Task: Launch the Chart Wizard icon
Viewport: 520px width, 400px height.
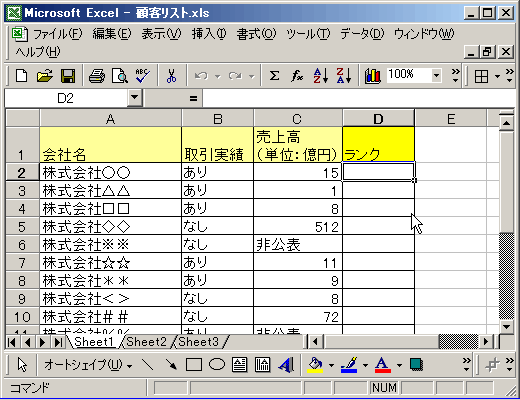Action: 373,76
